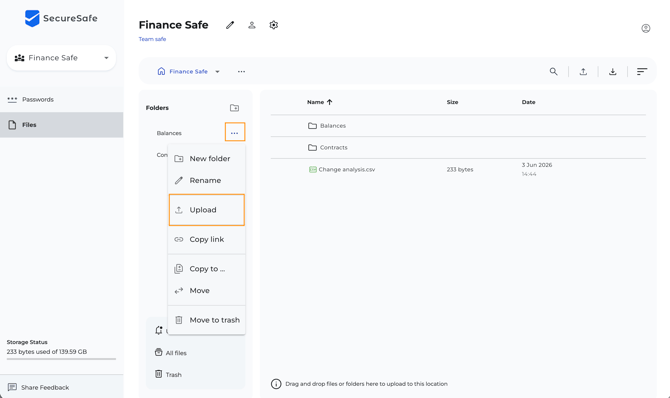Open the safe members icon
Screen dimensions: 670x398
(x=252, y=25)
